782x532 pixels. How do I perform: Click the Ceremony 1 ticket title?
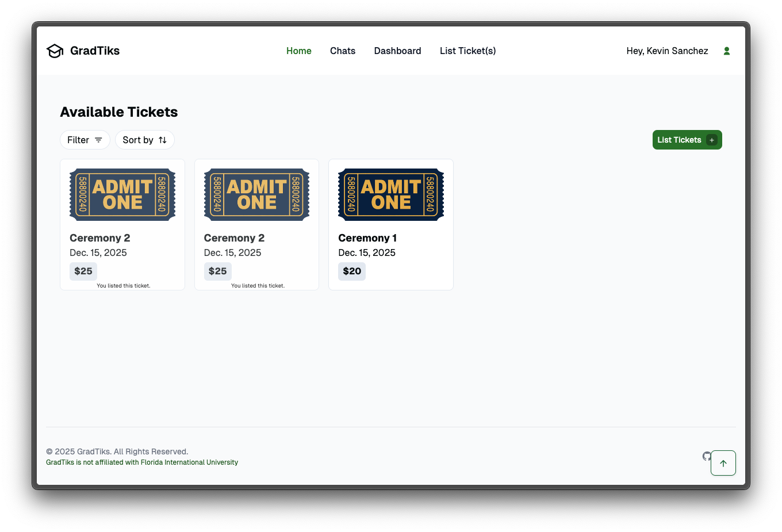click(x=367, y=238)
